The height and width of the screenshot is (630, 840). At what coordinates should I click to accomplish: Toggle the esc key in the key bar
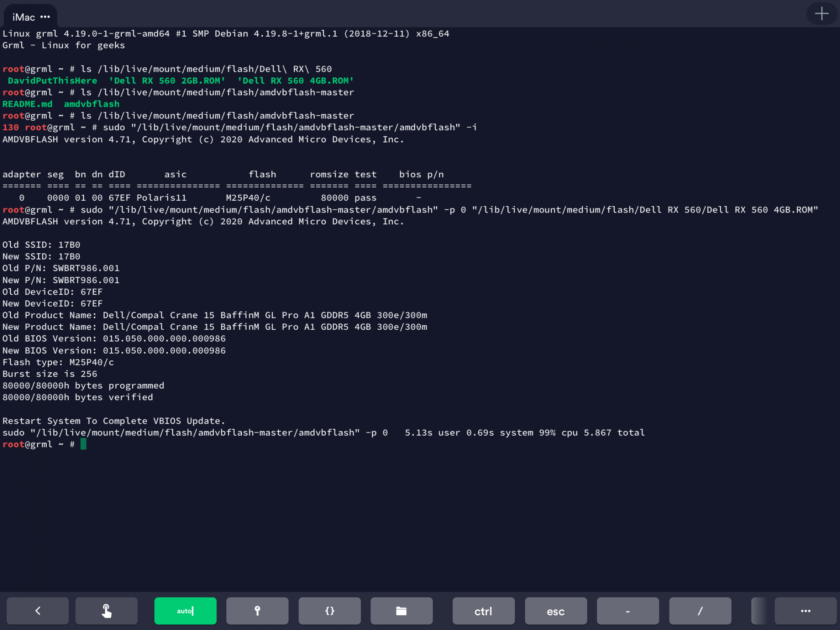[x=555, y=611]
